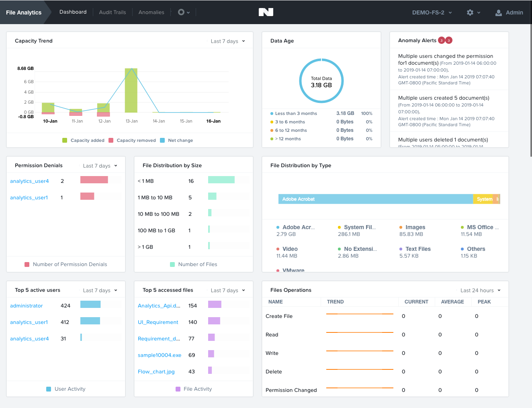The height and width of the screenshot is (408, 532).
Task: Click the second red anomaly count badge
Action: [x=448, y=40]
